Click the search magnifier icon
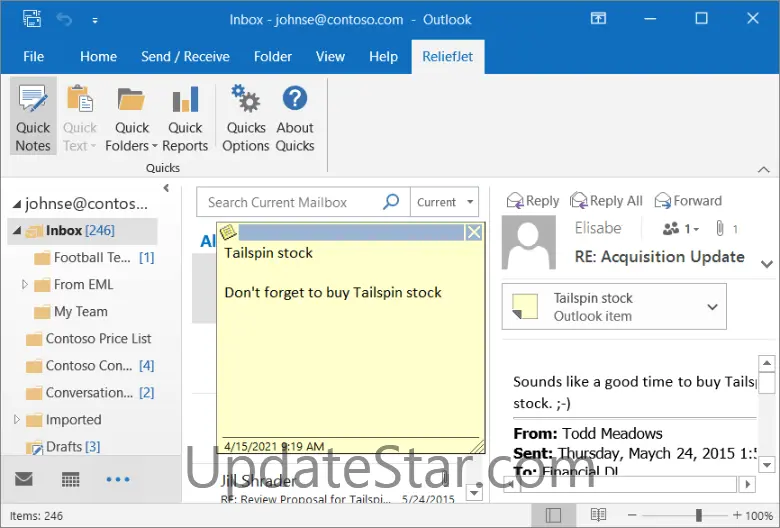This screenshot has height=528, width=780. click(391, 202)
